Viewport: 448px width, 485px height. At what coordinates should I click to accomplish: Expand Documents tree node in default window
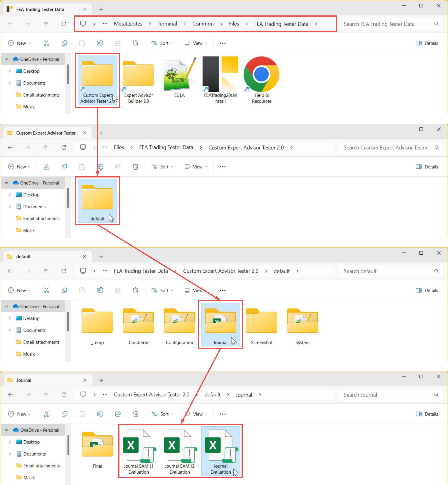[x=9, y=330]
